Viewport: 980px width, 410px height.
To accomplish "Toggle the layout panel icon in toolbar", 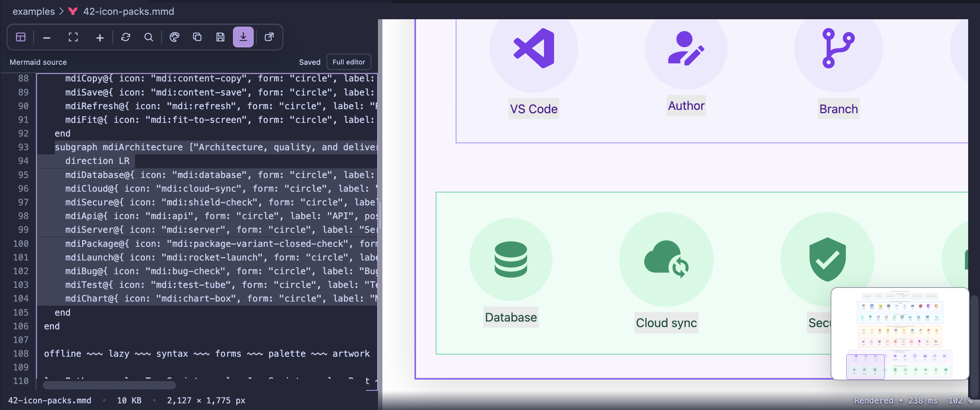I will point(21,37).
